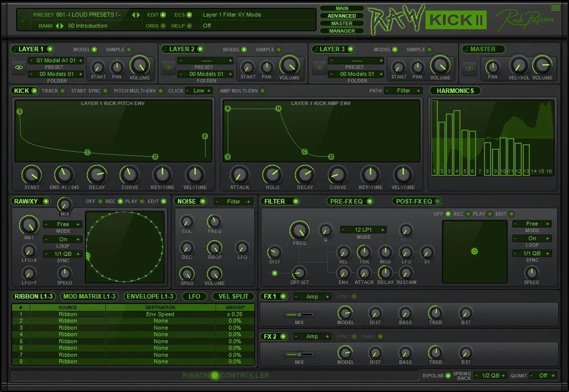Open Layer 1 preset 01 Model A1 01 selector

pos(56,61)
